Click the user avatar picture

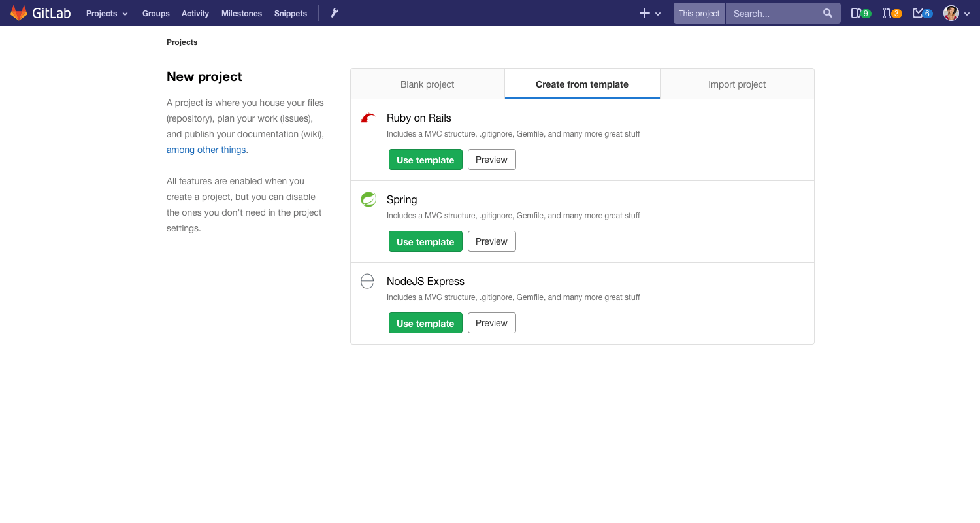point(951,12)
